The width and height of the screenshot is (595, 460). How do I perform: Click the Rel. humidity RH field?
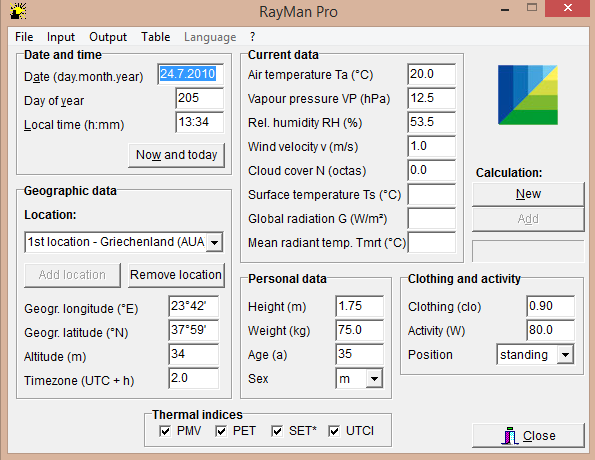coord(431,122)
